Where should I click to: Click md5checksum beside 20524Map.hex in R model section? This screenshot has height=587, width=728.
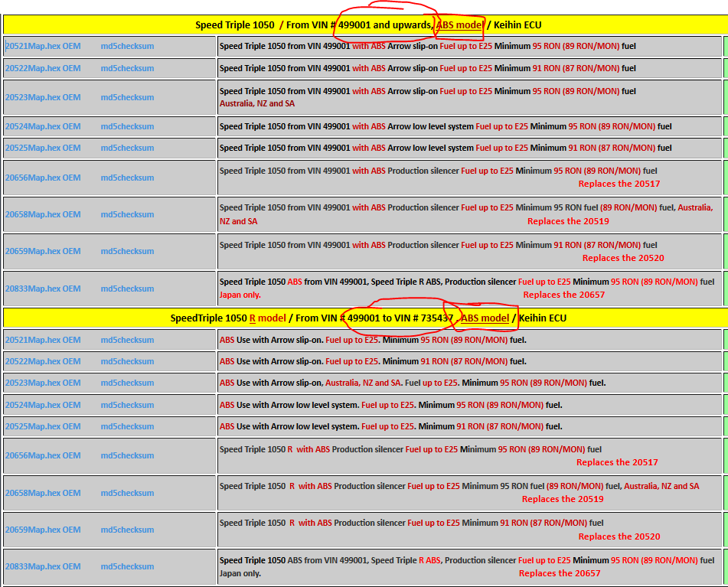tap(127, 405)
